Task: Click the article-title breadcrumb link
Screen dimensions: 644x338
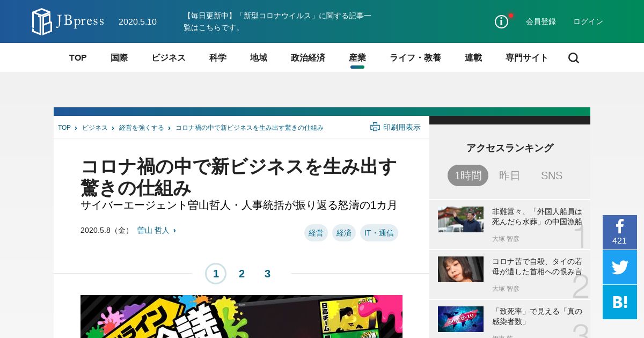Action: pos(250,128)
